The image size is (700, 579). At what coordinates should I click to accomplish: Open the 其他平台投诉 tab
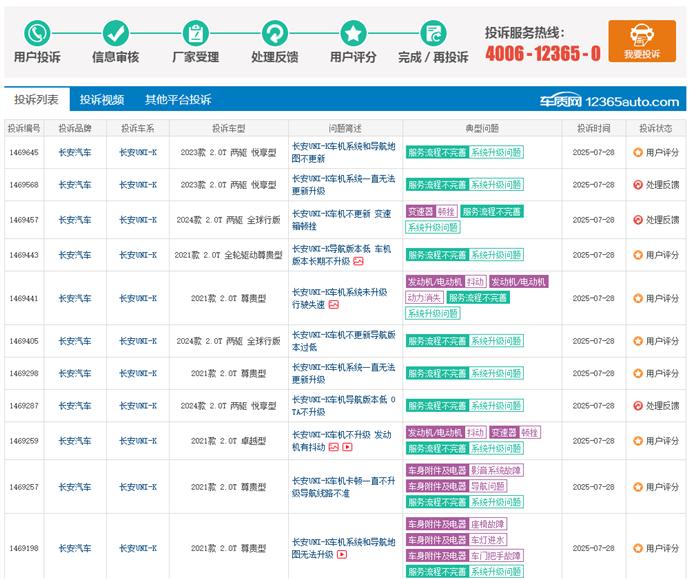(178, 100)
